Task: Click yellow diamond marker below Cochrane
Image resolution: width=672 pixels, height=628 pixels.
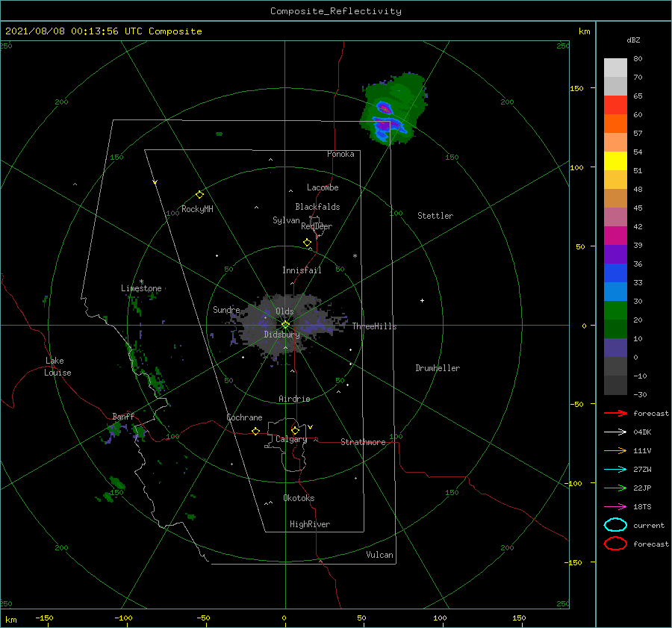Action: click(x=255, y=431)
